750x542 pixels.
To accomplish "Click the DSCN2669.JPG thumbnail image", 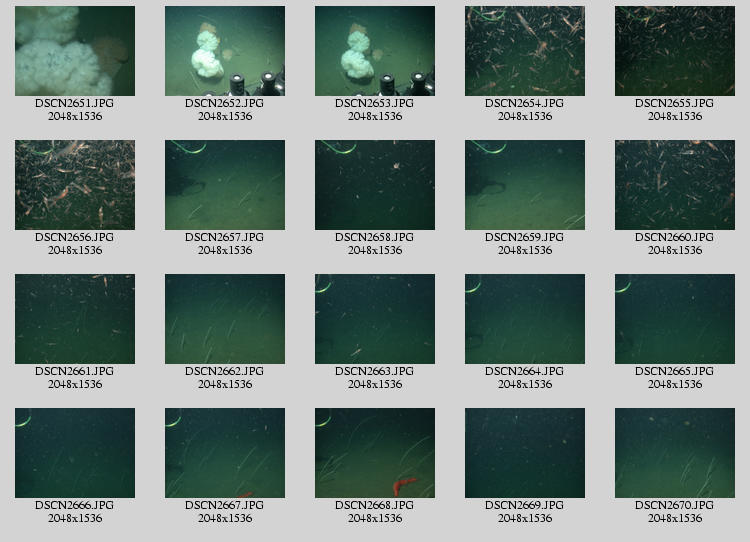I will (x=525, y=453).
